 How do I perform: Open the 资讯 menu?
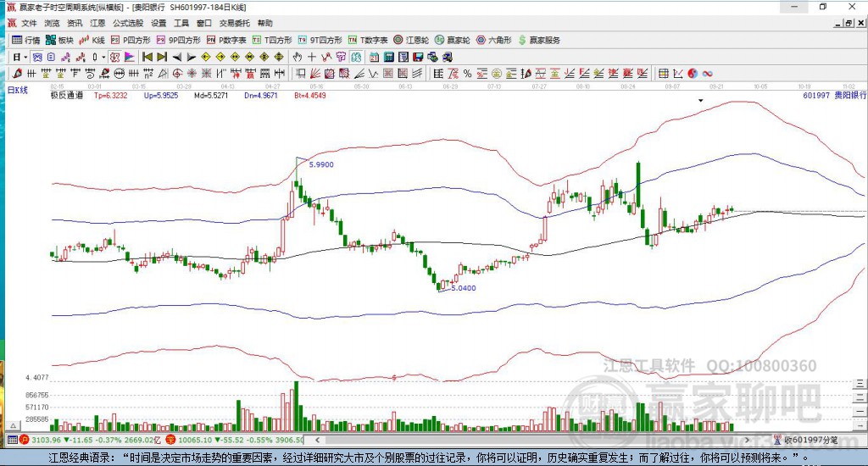point(75,23)
